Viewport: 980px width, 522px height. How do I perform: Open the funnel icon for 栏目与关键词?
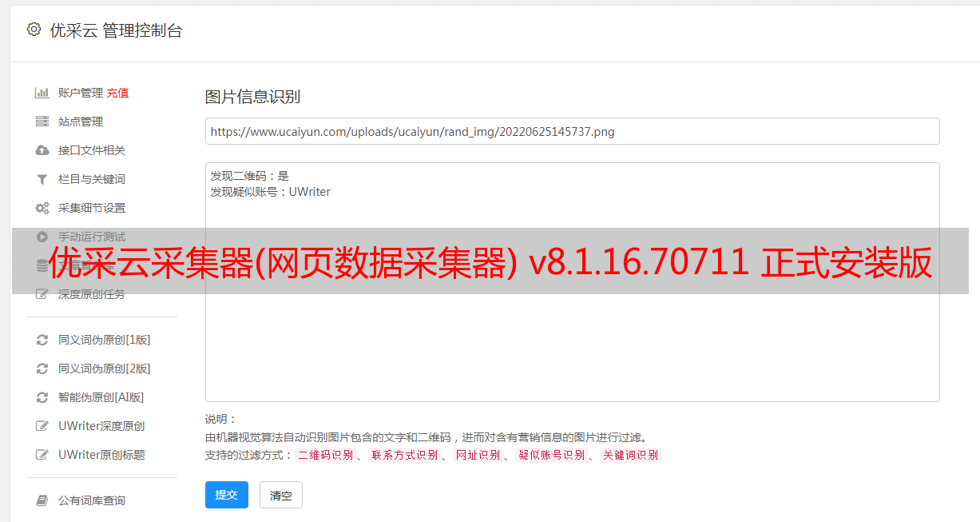pyautogui.click(x=42, y=179)
